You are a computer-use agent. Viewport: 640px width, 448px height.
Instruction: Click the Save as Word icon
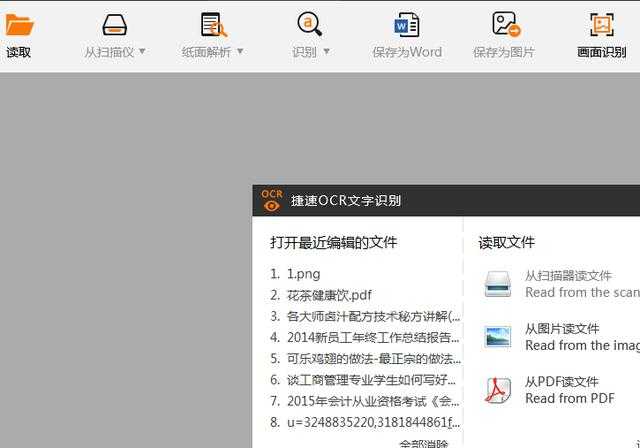coord(407,24)
